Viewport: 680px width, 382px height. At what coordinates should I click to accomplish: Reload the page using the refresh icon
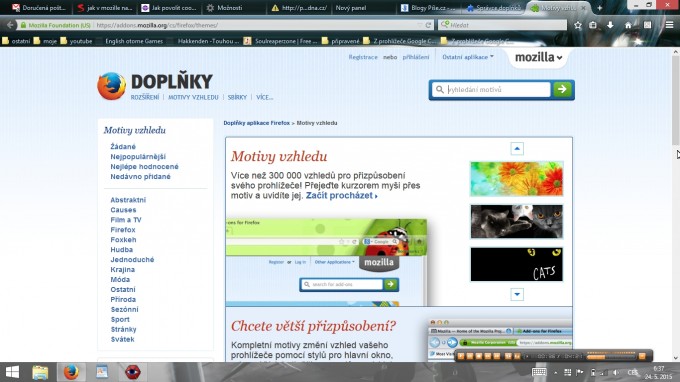point(428,25)
